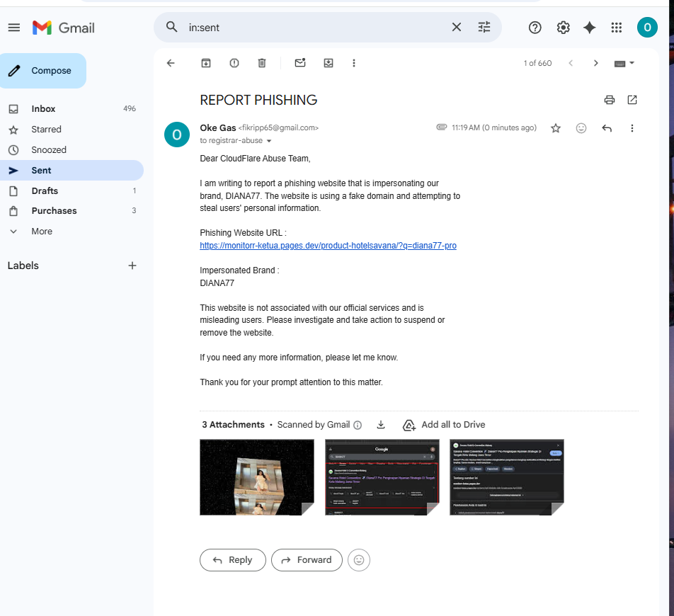Screen dimensions: 674x616
Task: Delete this email with trash icon
Action: [x=262, y=63]
